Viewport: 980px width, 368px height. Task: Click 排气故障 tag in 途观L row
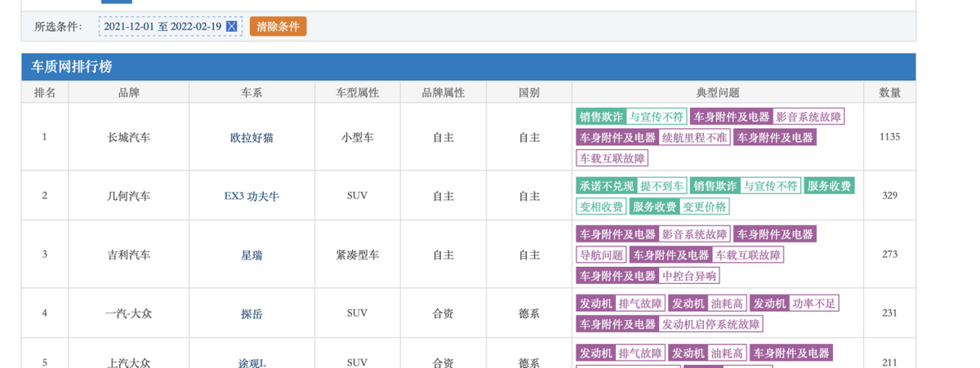coord(640,353)
